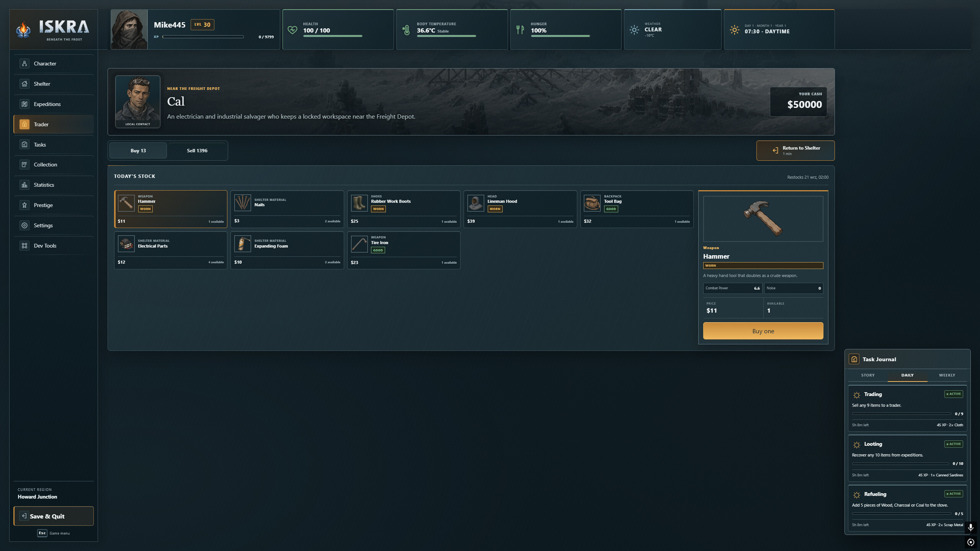This screenshot has height=551, width=980.
Task: Open the Character menu icon
Action: [x=24, y=64]
